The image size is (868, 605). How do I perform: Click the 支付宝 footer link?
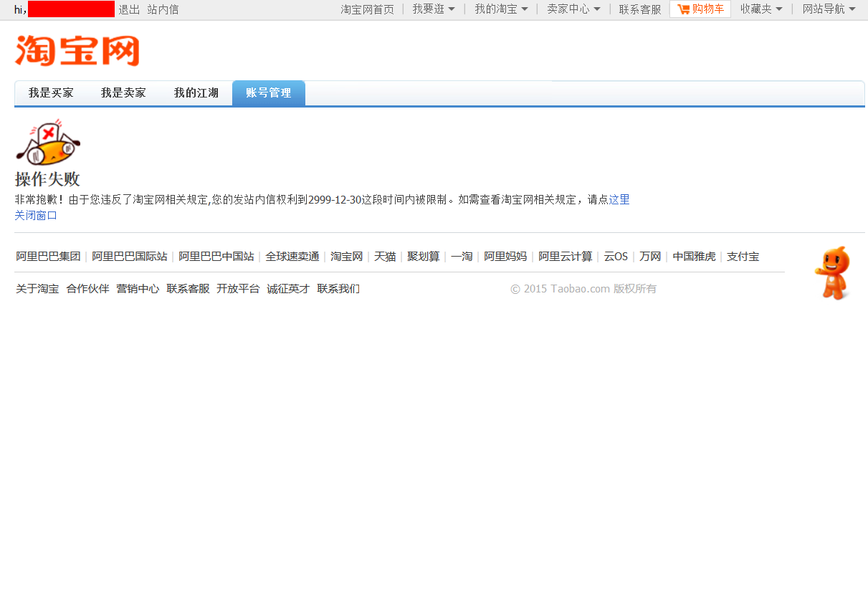(x=743, y=256)
